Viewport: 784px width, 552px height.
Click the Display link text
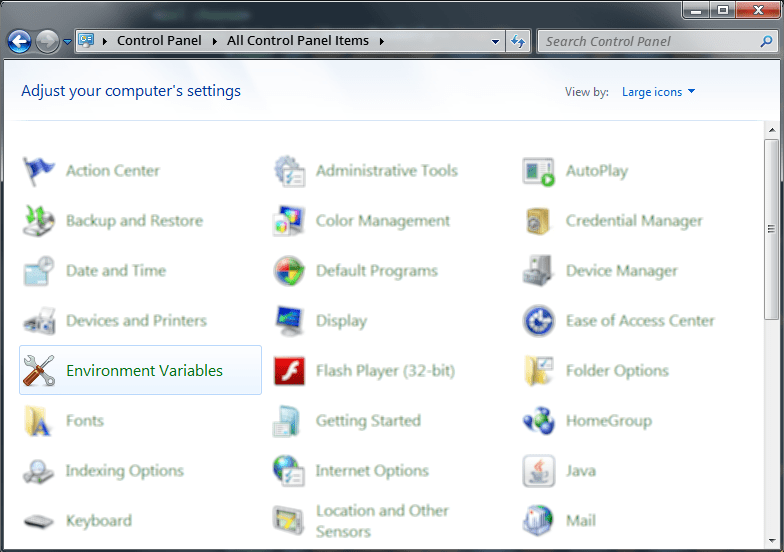click(342, 321)
